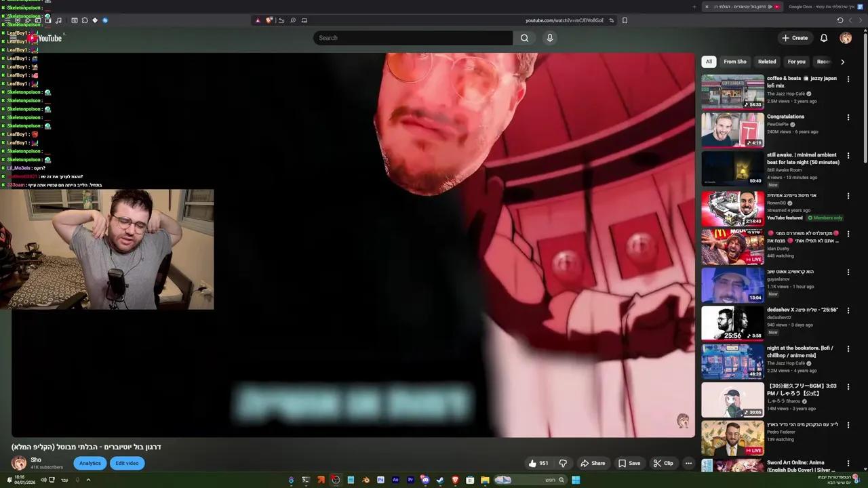
Task: Save the video to a playlist
Action: click(629, 464)
